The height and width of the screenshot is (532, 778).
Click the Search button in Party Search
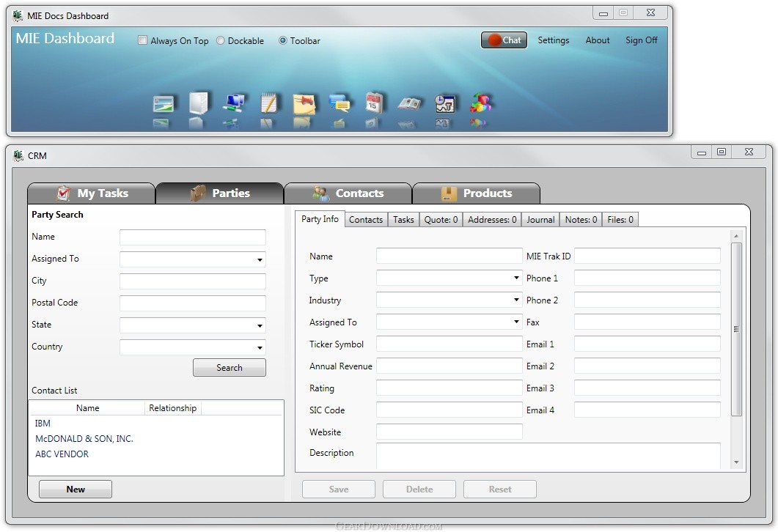point(230,368)
